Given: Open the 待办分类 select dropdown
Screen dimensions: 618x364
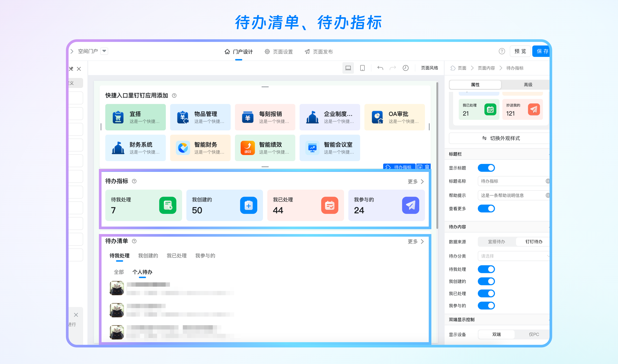Looking at the screenshot, I should pyautogui.click(x=514, y=256).
